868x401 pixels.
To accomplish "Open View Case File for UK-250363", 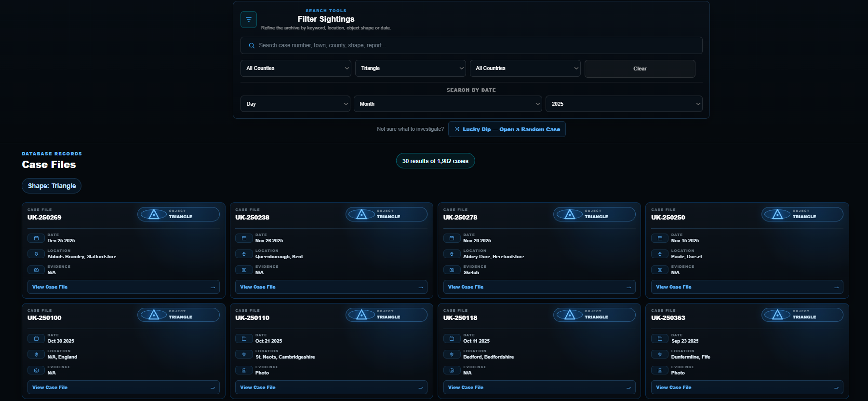I will (x=747, y=387).
